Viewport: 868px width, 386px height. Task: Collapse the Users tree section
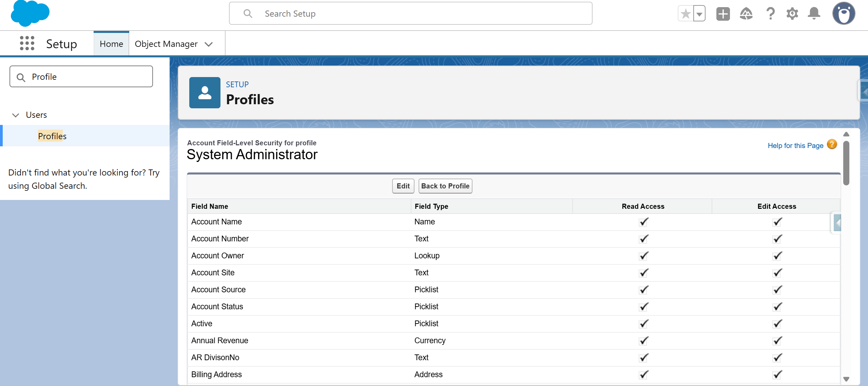coord(16,115)
